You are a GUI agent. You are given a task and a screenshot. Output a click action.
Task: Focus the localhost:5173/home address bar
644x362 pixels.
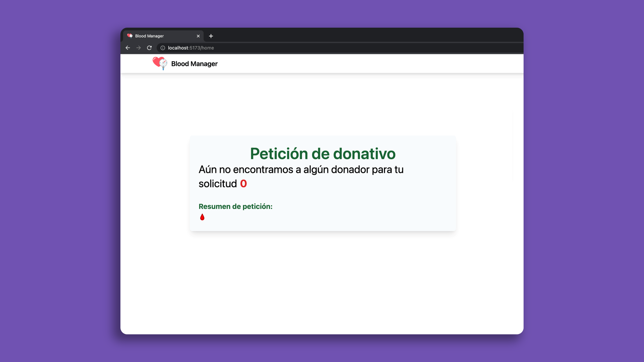(290, 48)
